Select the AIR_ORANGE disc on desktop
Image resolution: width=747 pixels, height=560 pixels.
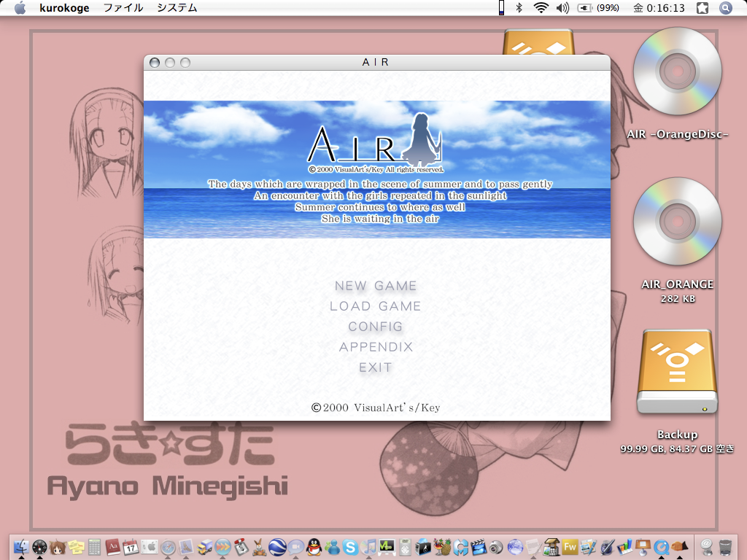678,222
